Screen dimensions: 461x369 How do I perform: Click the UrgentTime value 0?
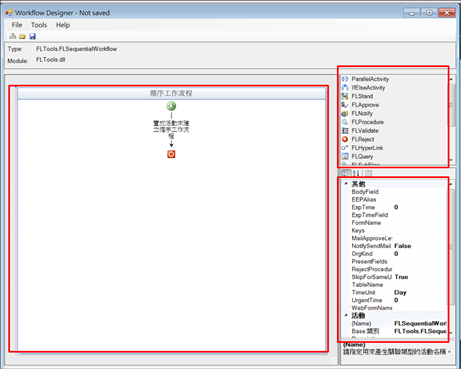[420, 300]
